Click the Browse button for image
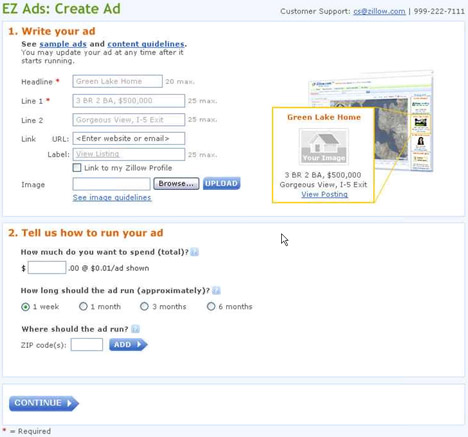Image resolution: width=468 pixels, height=437 pixels. click(x=176, y=184)
